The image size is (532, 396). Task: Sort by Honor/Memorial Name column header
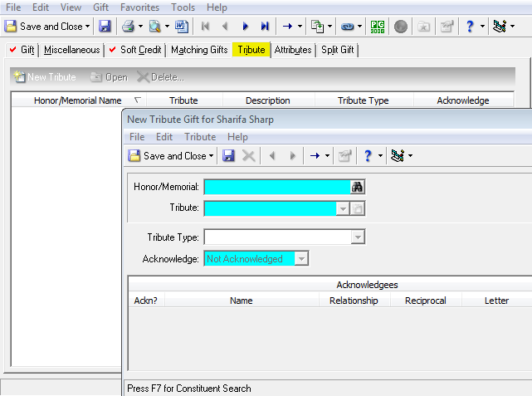pos(78,100)
